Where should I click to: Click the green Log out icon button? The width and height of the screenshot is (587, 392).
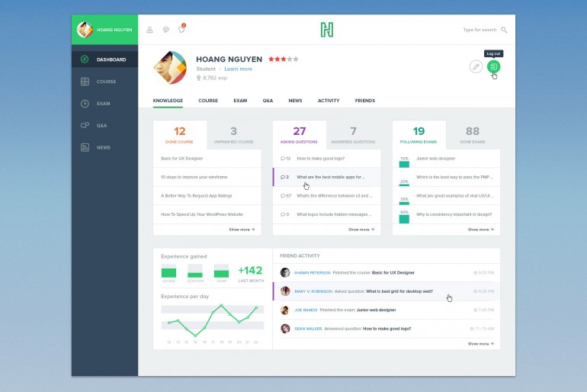point(494,67)
